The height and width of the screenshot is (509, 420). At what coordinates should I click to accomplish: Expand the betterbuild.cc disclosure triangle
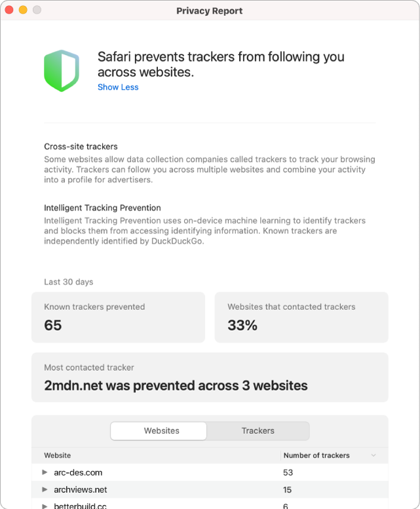pos(45,506)
